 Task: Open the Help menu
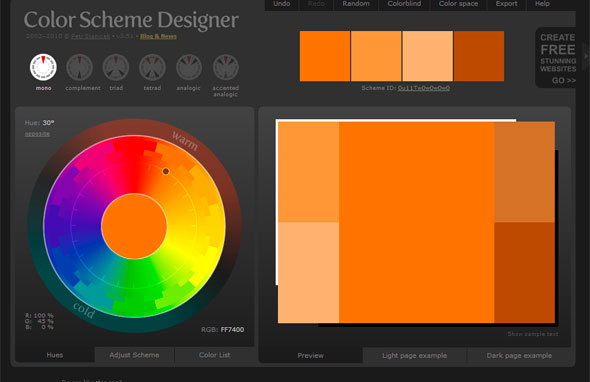click(542, 4)
